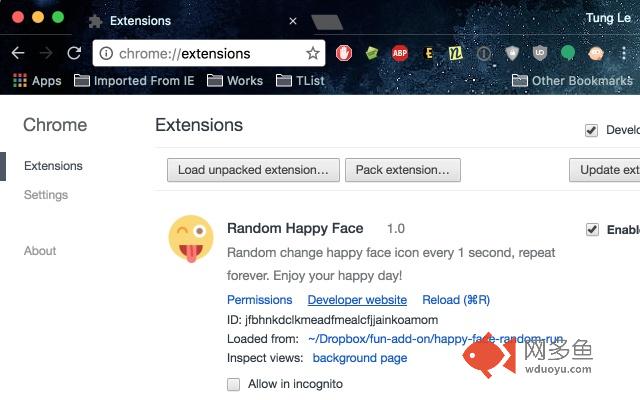640x400 pixels.
Task: Close the Extensions tab
Action: tap(293, 21)
